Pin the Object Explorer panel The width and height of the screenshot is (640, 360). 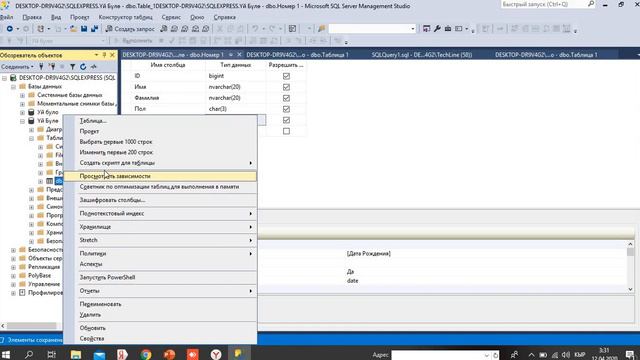point(104,55)
